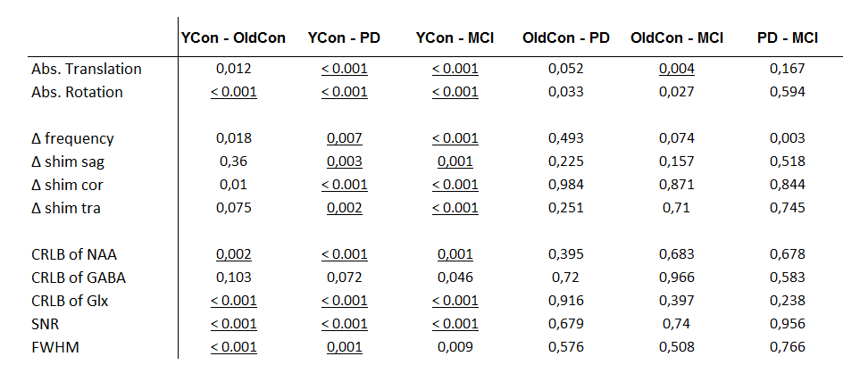The height and width of the screenshot is (373, 868).
Task: Select the "PD - MCI" column header
Action: point(789,38)
